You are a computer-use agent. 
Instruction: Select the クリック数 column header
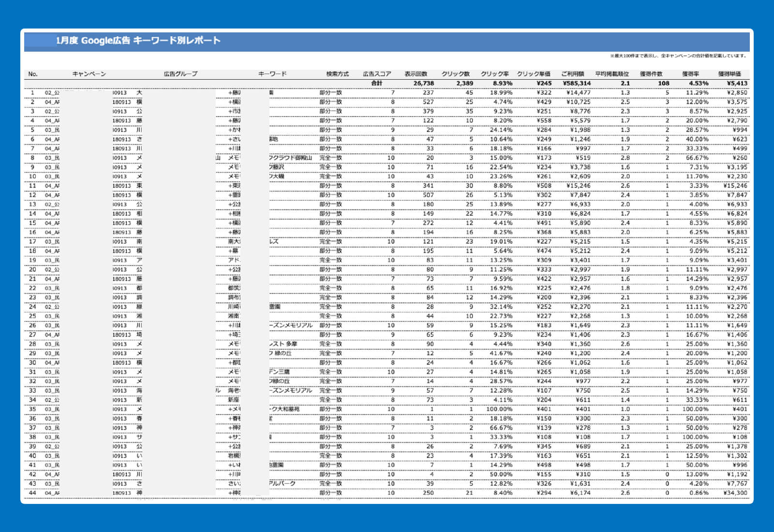tap(455, 74)
